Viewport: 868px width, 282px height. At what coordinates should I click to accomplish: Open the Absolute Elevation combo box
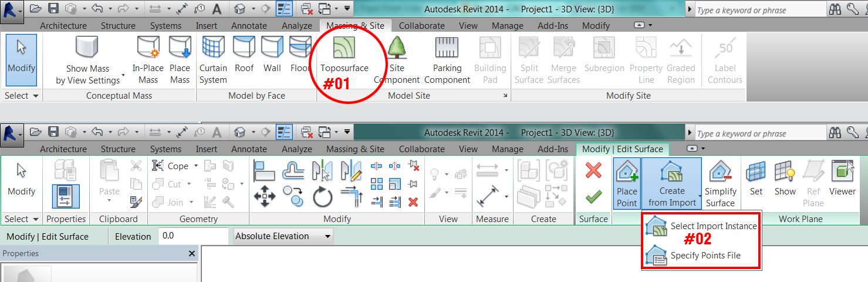click(283, 236)
